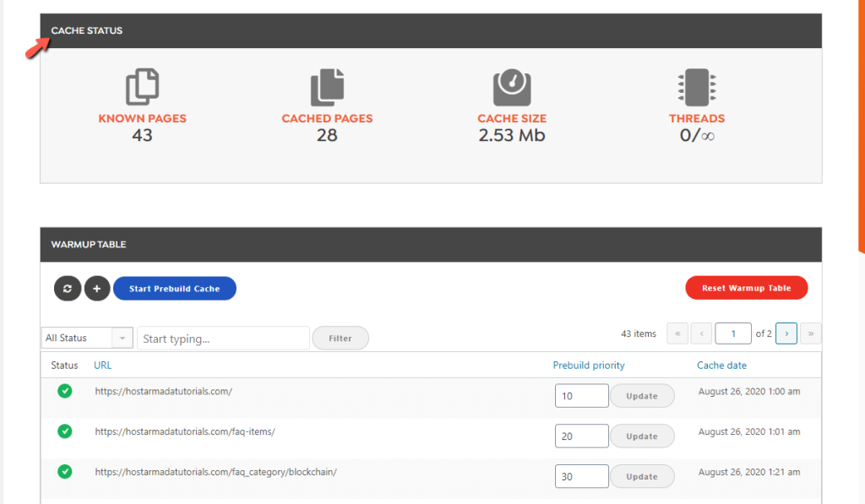Image resolution: width=865 pixels, height=504 pixels.
Task: Go to previous page of the table
Action: 702,333
